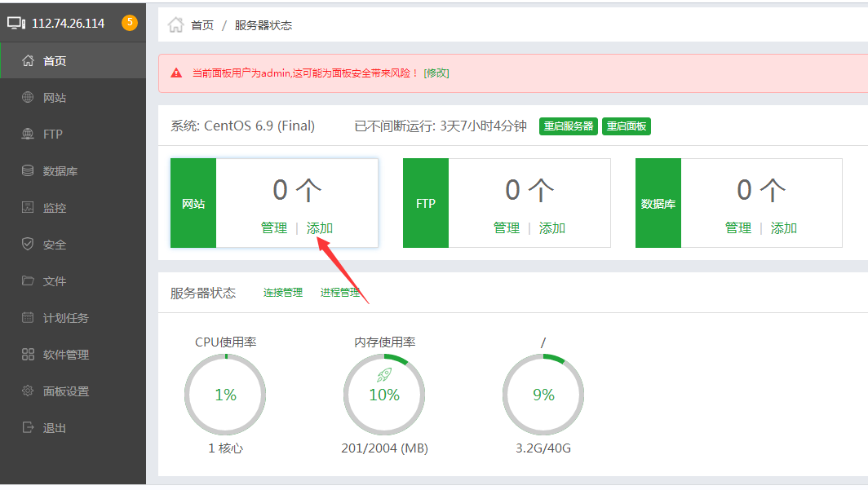Click the orange notification badge showing 5
868x490 pixels.
coord(129,23)
